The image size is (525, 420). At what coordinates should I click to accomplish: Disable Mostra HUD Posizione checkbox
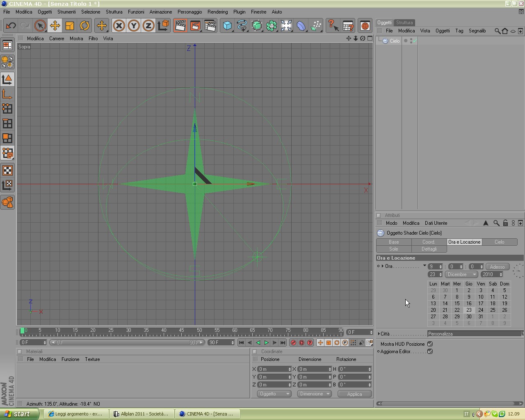(x=430, y=344)
